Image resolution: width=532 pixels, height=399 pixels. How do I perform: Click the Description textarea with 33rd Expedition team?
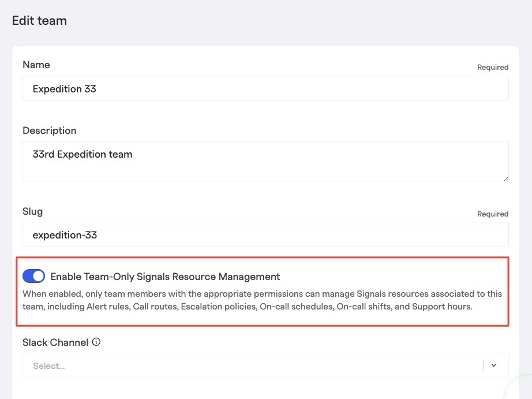265,161
